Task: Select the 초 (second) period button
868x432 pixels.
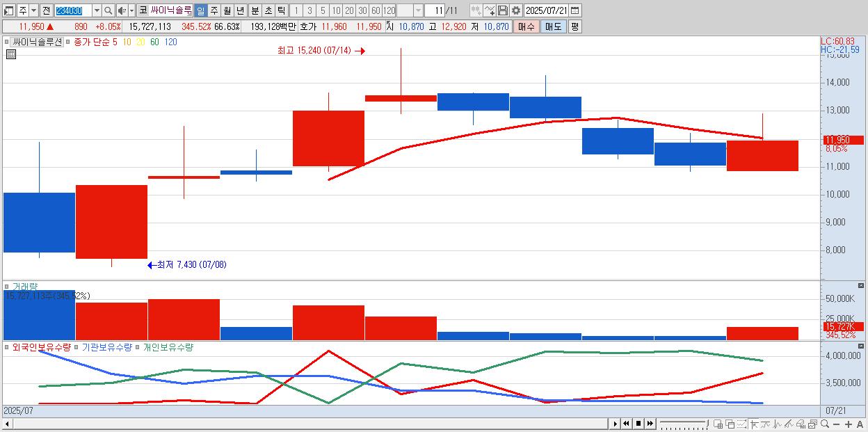Action: [268, 10]
